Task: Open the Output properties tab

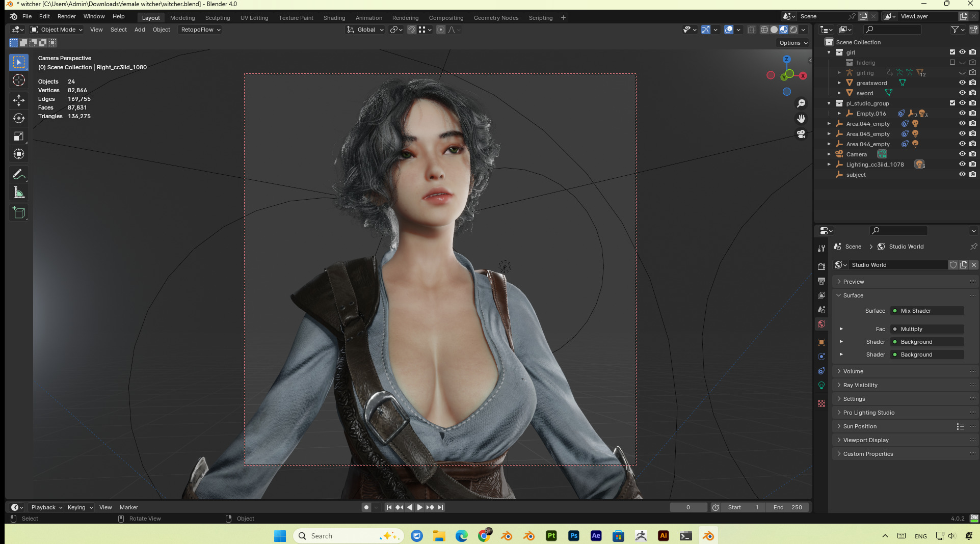Action: coord(821,281)
